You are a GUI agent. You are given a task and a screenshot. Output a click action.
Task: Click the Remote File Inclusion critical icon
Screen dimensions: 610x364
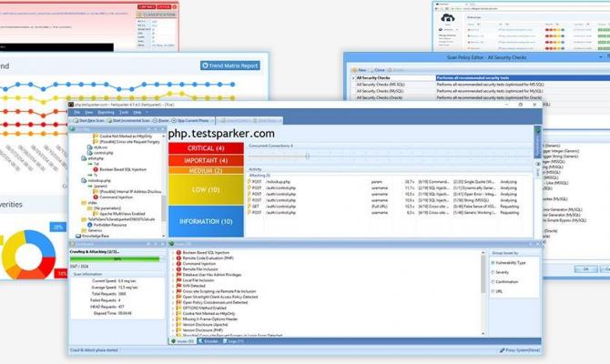(x=179, y=269)
